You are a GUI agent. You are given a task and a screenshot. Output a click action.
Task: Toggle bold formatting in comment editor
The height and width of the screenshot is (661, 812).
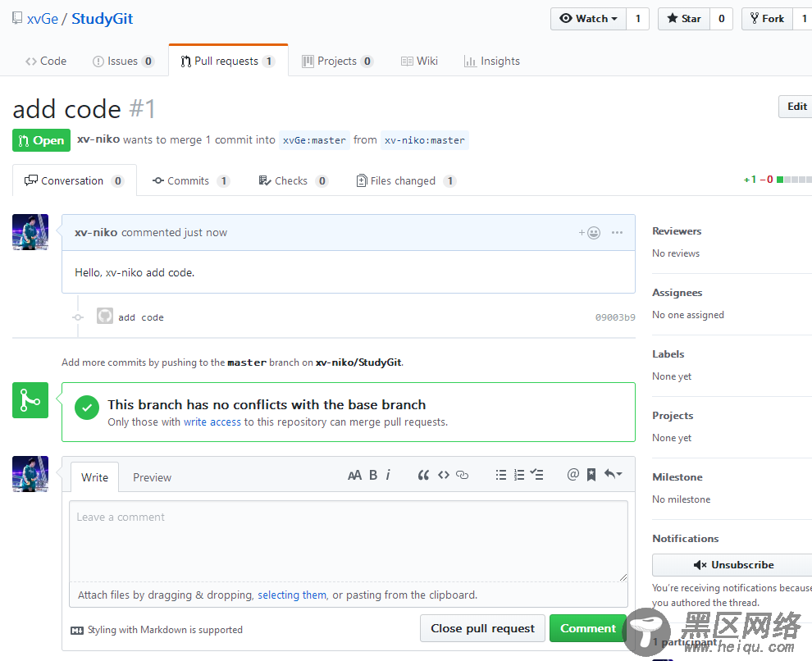pyautogui.click(x=373, y=475)
